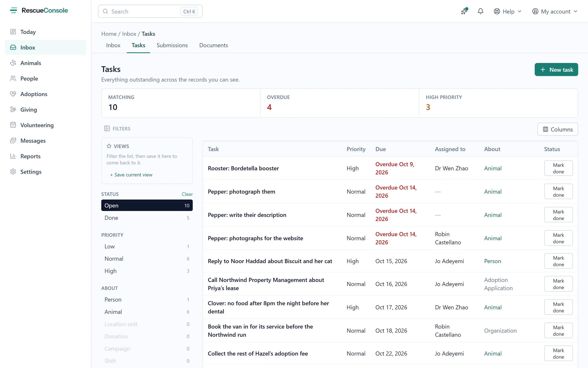Collapse the Filters panel icon
The width and height of the screenshot is (588, 368).
pos(107,129)
